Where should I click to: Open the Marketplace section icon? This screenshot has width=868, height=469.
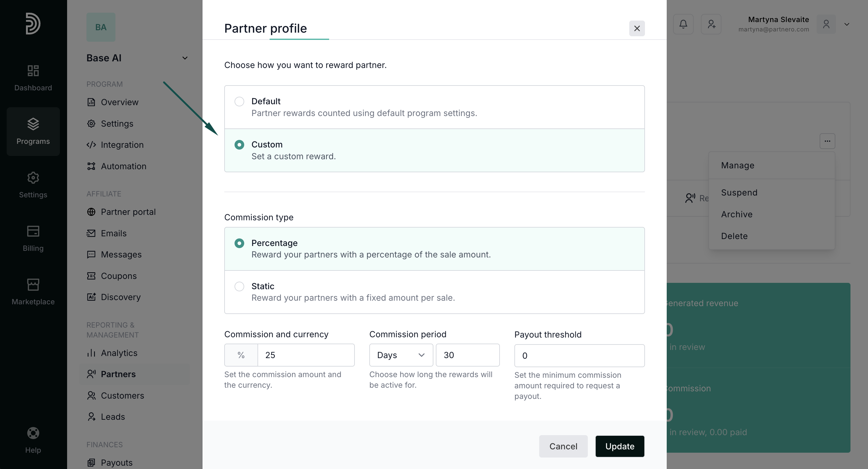(x=33, y=285)
